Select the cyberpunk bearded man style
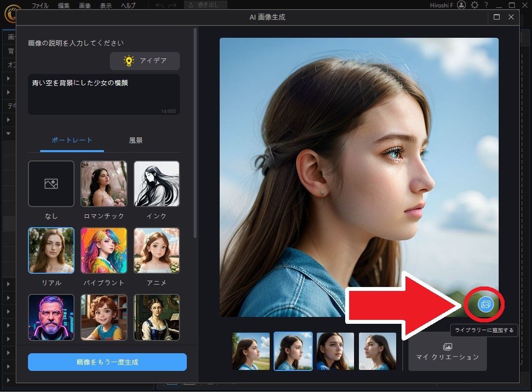The image size is (532, 392). (51, 317)
